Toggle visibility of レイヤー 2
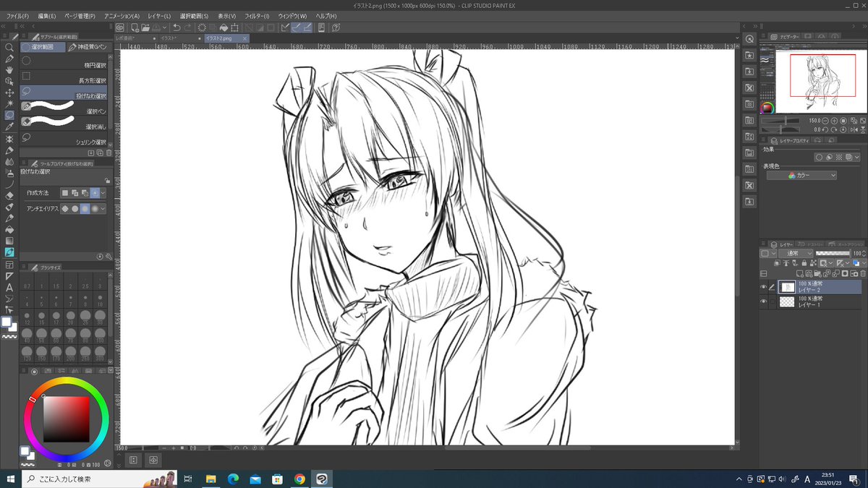This screenshot has width=868, height=488. pos(763,287)
